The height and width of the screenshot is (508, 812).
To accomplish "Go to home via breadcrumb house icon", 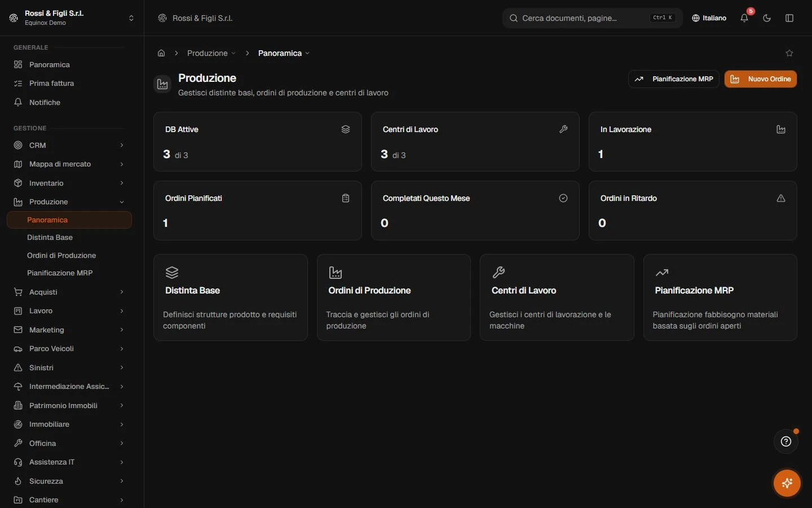I will coord(161,53).
